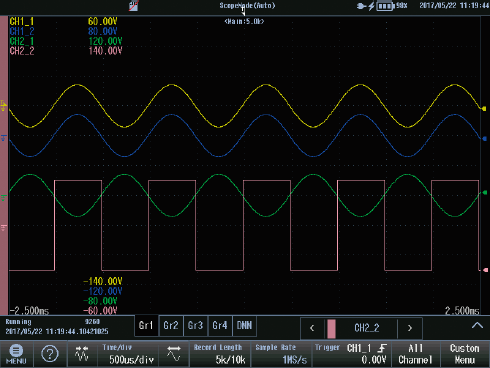
Task: Select next channel with right arrow
Action: click(x=410, y=328)
